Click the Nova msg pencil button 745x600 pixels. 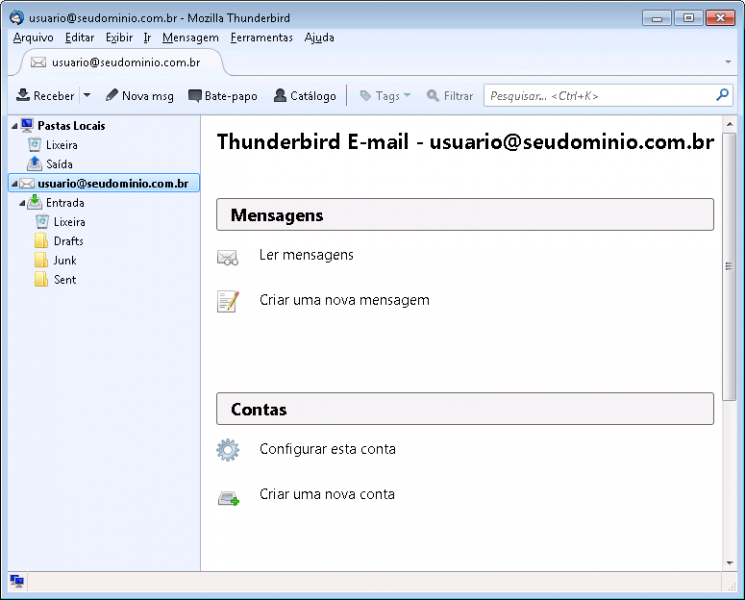point(139,96)
